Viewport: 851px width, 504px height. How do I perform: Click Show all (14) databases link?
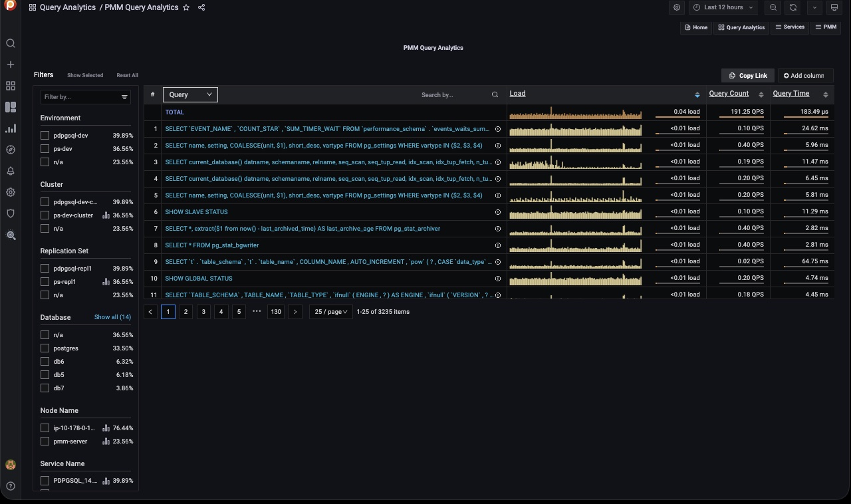tap(112, 317)
